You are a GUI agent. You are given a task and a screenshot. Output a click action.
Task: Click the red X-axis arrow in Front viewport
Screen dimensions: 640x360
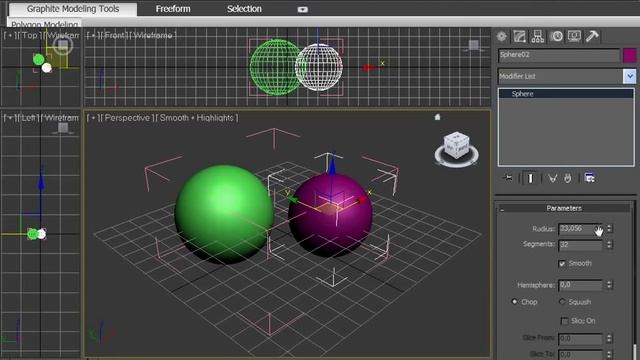coord(369,67)
